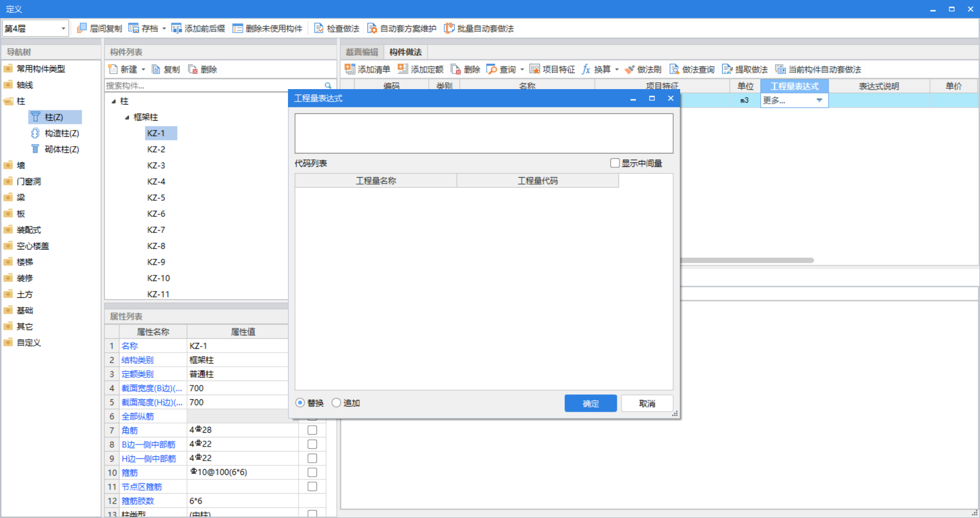Click the 确定 button
This screenshot has width=980, height=518.
pyautogui.click(x=590, y=403)
